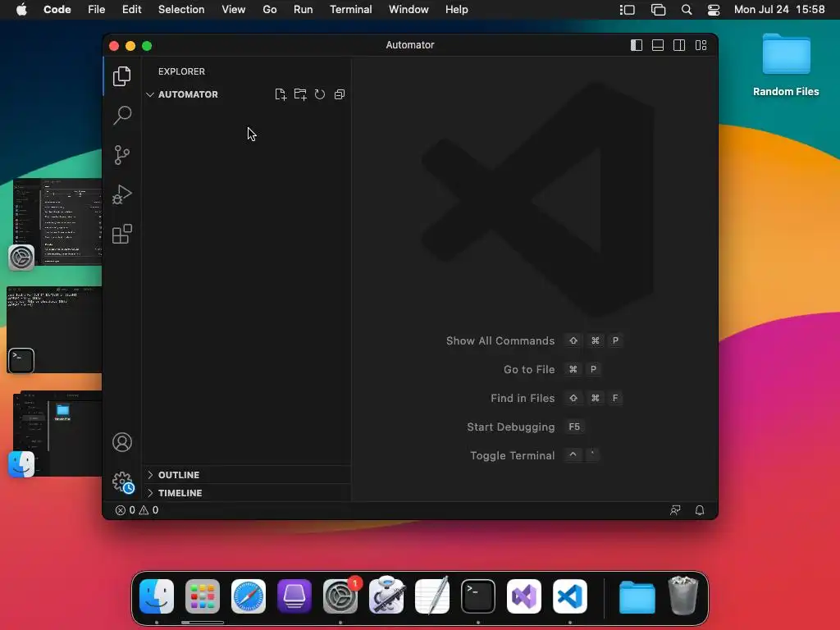Create a new folder in AUTOMATOR
840x630 pixels.
(x=300, y=95)
